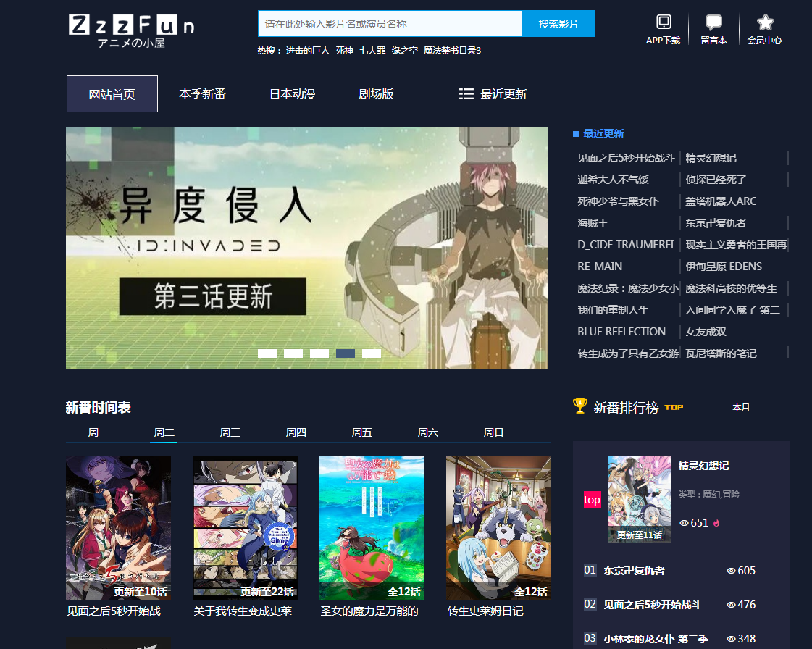This screenshot has height=649, width=812.
Task: Select the first carousel indicator
Action: point(267,353)
